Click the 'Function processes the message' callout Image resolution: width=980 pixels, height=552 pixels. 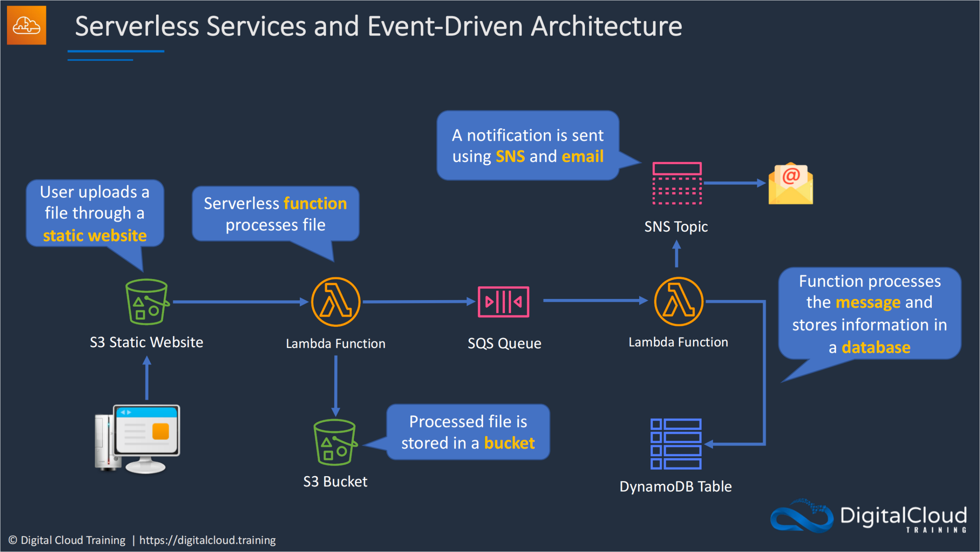click(x=869, y=314)
